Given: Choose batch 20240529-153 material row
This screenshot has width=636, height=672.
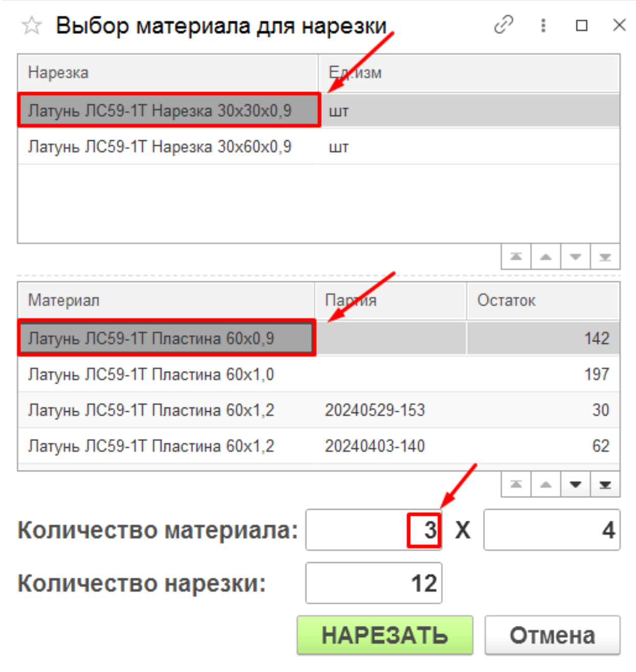Looking at the screenshot, I should coord(374,410).
